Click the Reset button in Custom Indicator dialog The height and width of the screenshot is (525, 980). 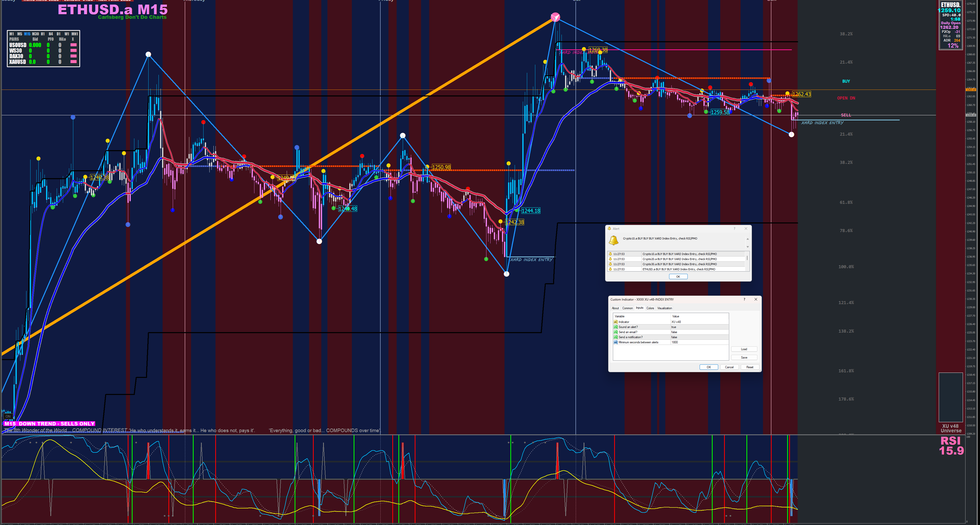[x=750, y=367]
